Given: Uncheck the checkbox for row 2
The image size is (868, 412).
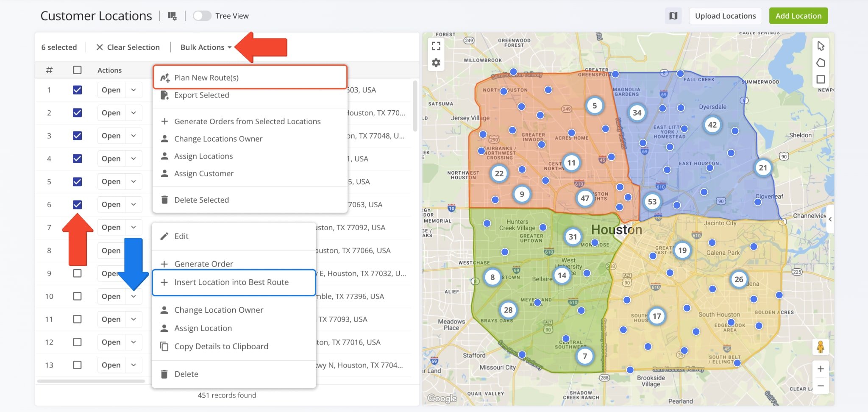Looking at the screenshot, I should click(77, 113).
